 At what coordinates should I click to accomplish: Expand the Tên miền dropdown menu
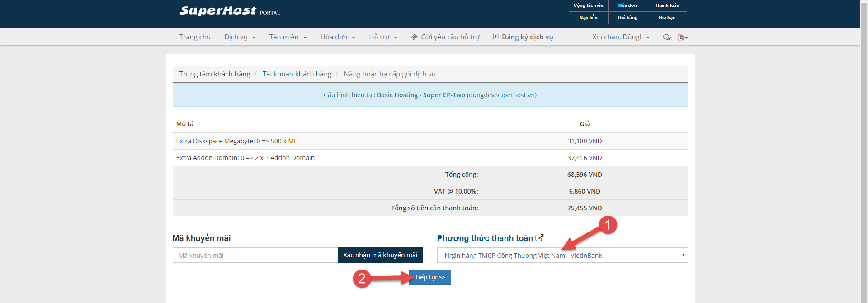288,37
